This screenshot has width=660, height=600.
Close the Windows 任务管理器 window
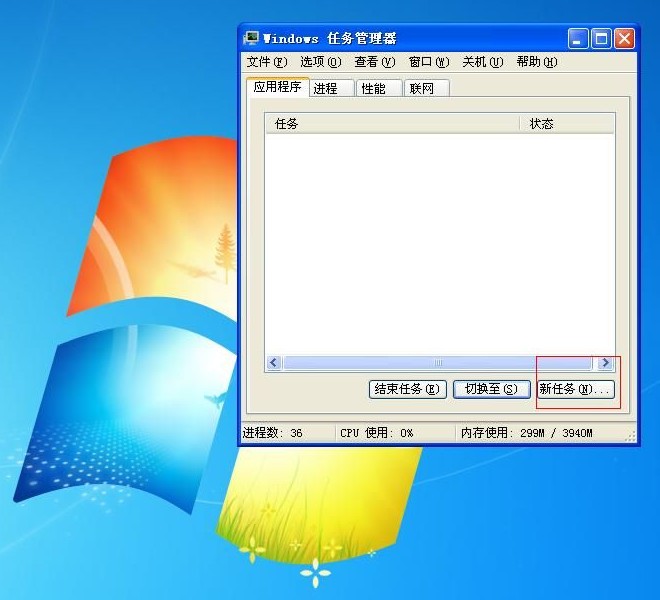point(624,39)
